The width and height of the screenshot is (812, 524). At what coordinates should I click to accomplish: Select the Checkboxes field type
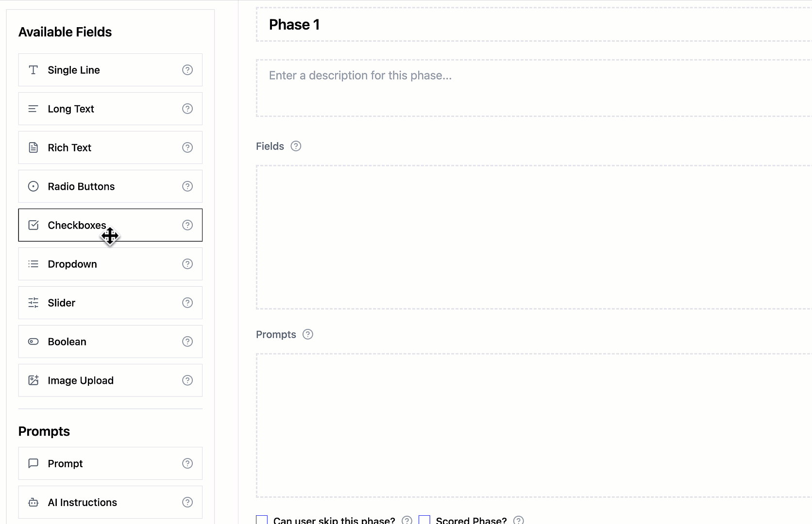(x=77, y=225)
